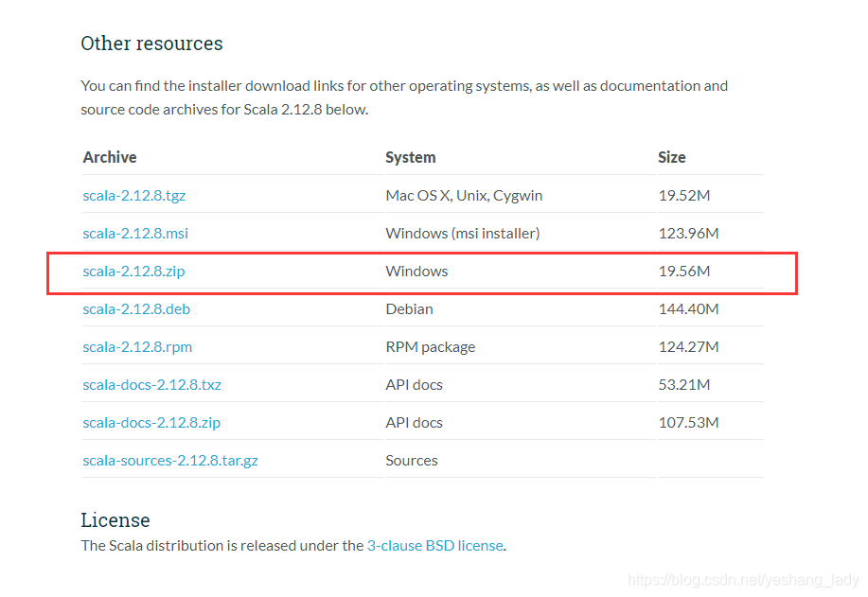Open the scala-2.12.8.tgz download link
This screenshot has width=868, height=597.
tap(134, 196)
